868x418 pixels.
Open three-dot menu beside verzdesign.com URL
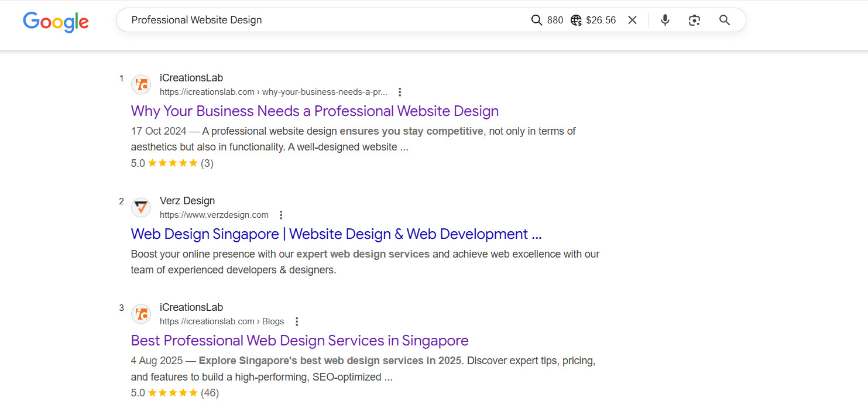pos(281,215)
